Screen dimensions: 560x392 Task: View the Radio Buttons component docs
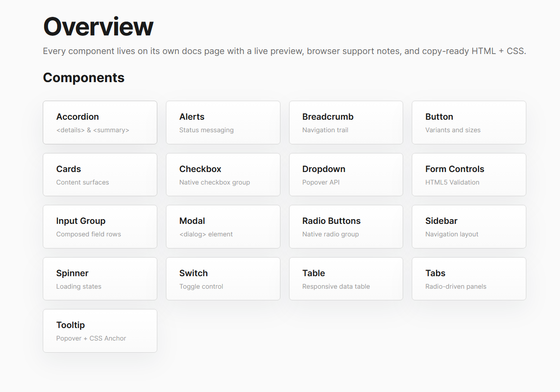coord(346,226)
